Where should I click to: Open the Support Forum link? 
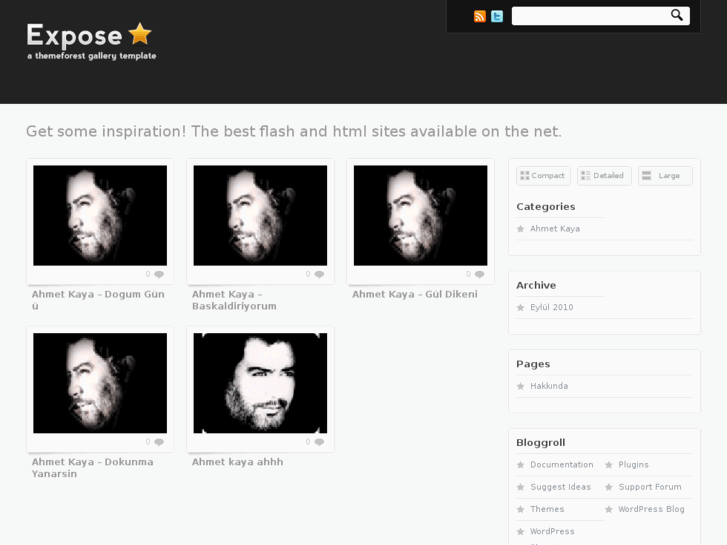(x=650, y=487)
